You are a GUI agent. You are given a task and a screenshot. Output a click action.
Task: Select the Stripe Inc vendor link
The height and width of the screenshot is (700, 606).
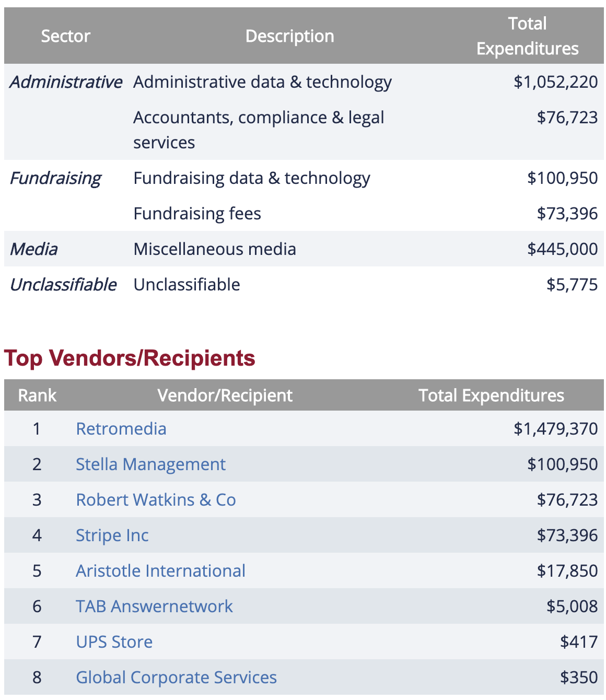point(112,535)
